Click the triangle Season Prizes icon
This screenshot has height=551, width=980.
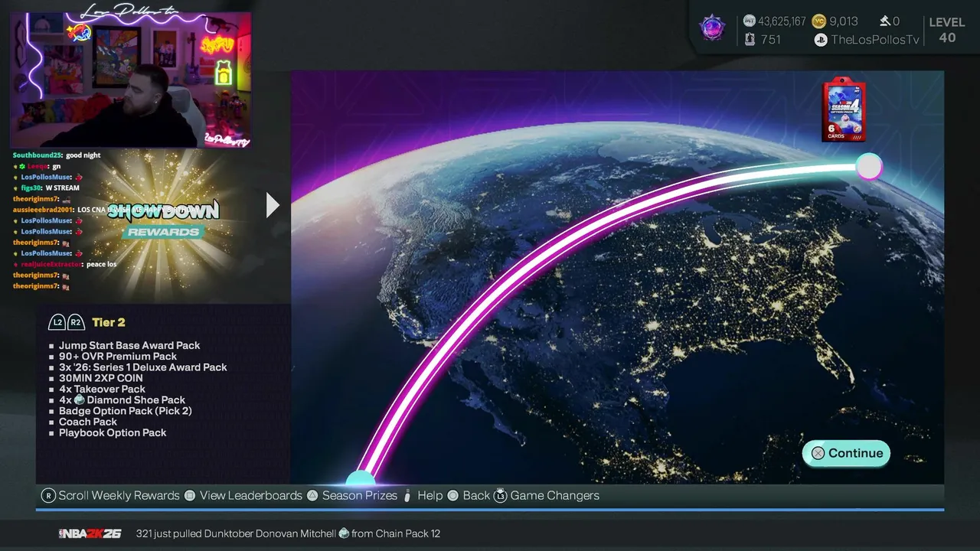(312, 496)
